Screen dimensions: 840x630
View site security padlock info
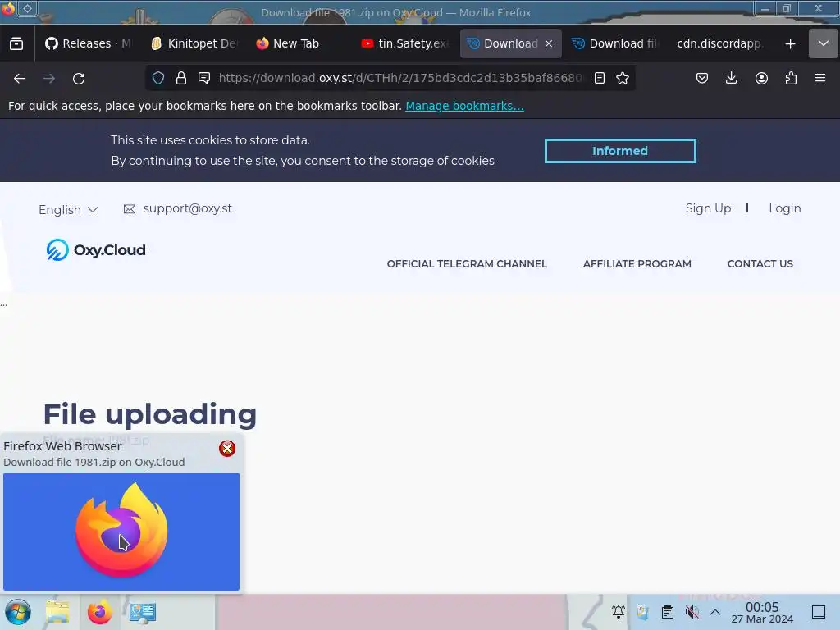click(x=181, y=78)
